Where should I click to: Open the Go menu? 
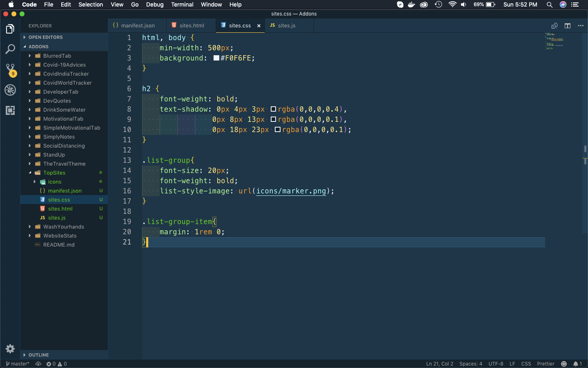click(135, 4)
